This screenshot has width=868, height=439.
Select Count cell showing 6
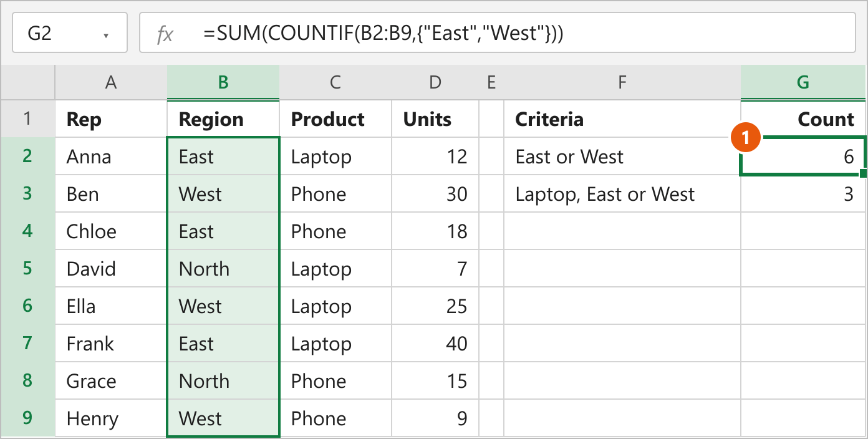803,156
